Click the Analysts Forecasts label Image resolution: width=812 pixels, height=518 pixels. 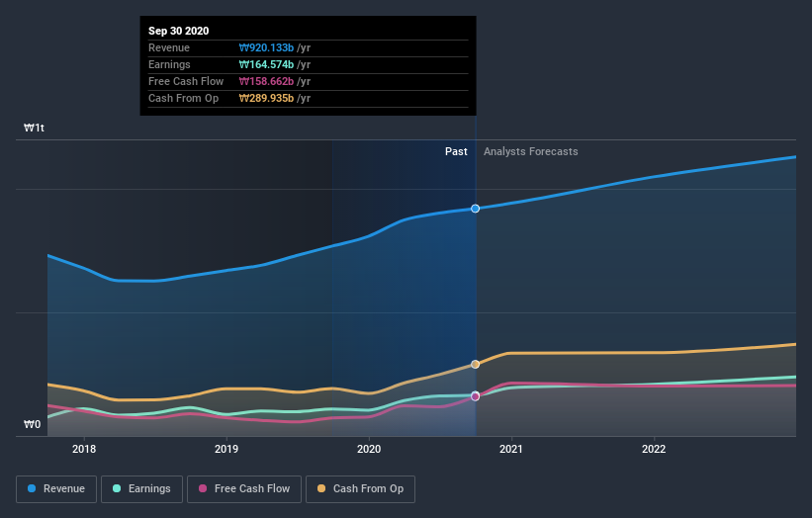pyautogui.click(x=531, y=151)
